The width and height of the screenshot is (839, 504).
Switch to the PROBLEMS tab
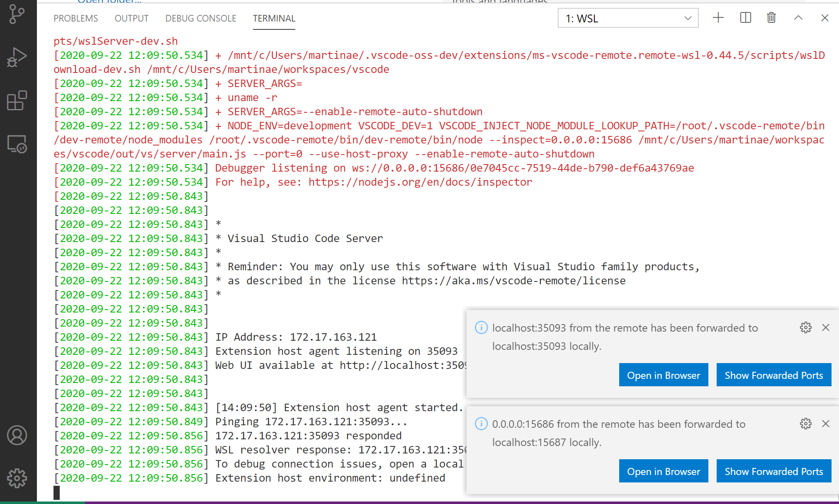(x=75, y=18)
